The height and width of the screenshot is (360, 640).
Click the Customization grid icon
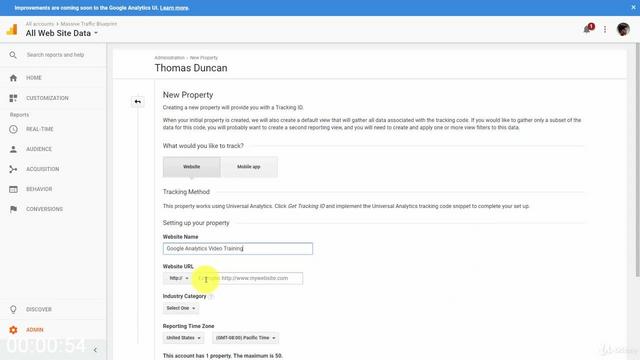point(13,98)
